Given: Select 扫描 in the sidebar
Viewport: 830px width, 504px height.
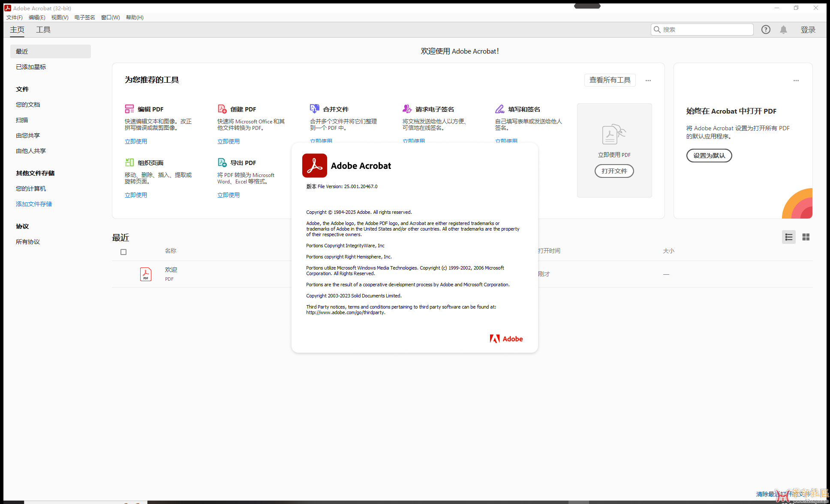Looking at the screenshot, I should point(22,120).
